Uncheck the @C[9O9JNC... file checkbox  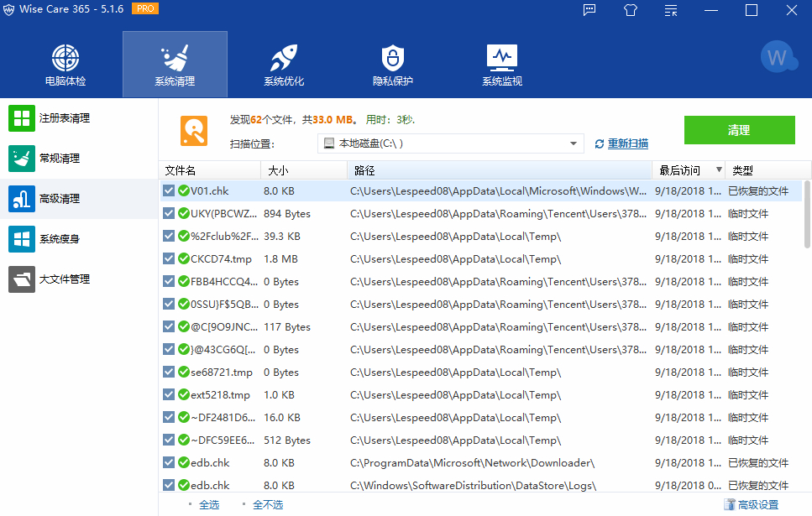point(168,326)
